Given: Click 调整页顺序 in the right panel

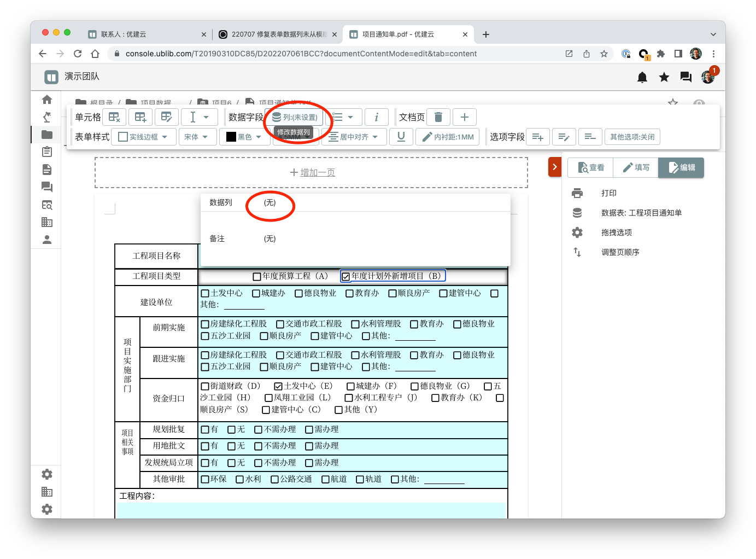Looking at the screenshot, I should 620,252.
